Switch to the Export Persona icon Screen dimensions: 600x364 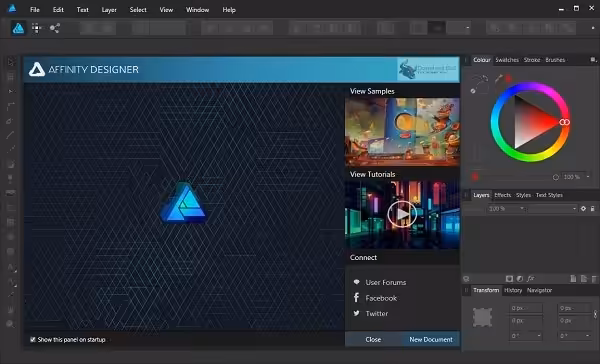(55, 28)
